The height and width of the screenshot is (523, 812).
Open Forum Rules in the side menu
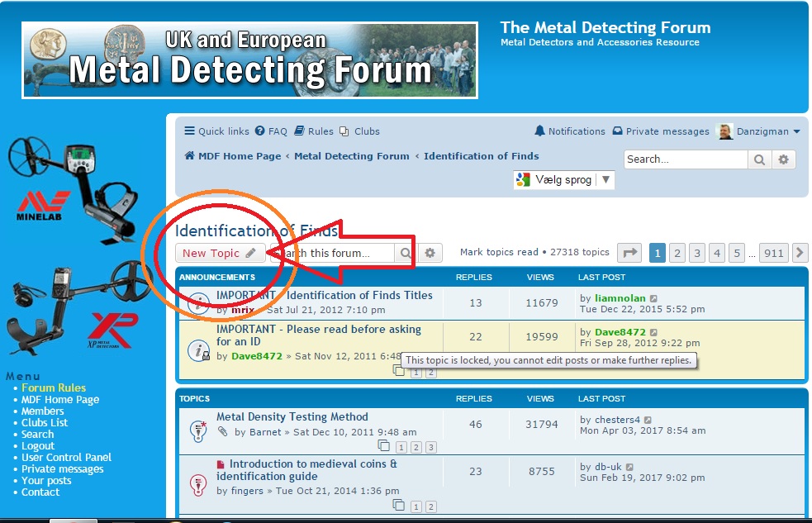click(x=54, y=387)
